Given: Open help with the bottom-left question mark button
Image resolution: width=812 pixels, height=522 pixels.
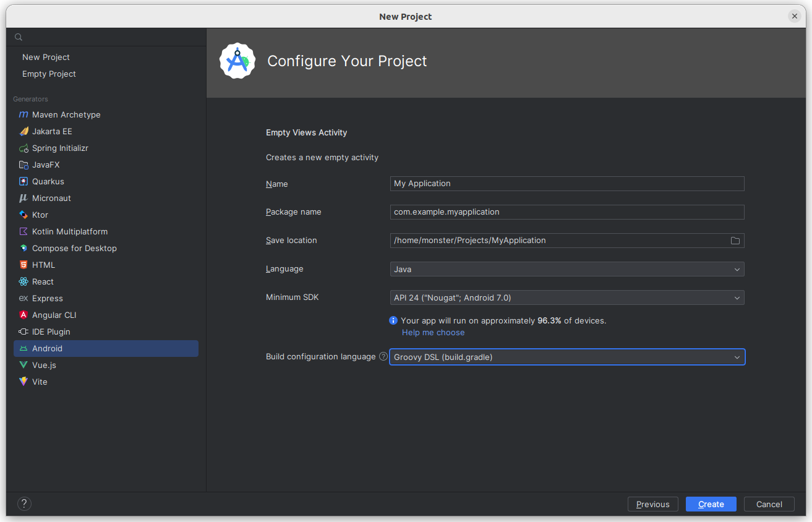Looking at the screenshot, I should pos(24,503).
